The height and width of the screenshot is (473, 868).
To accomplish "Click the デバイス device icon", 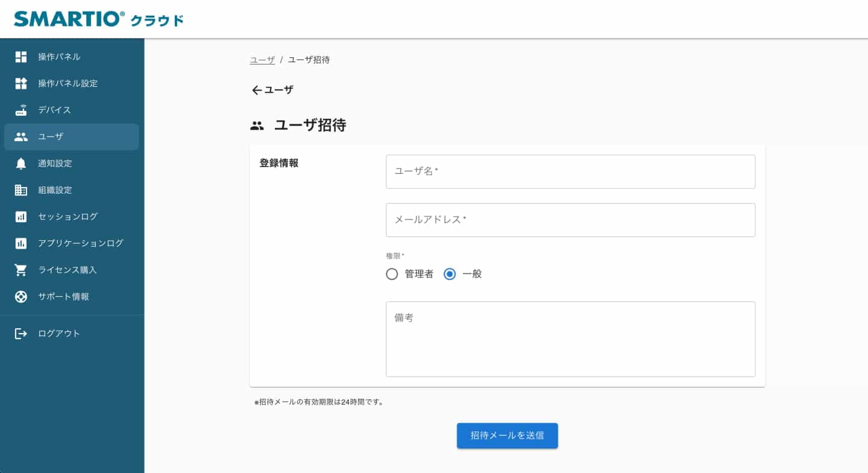I will tap(20, 110).
